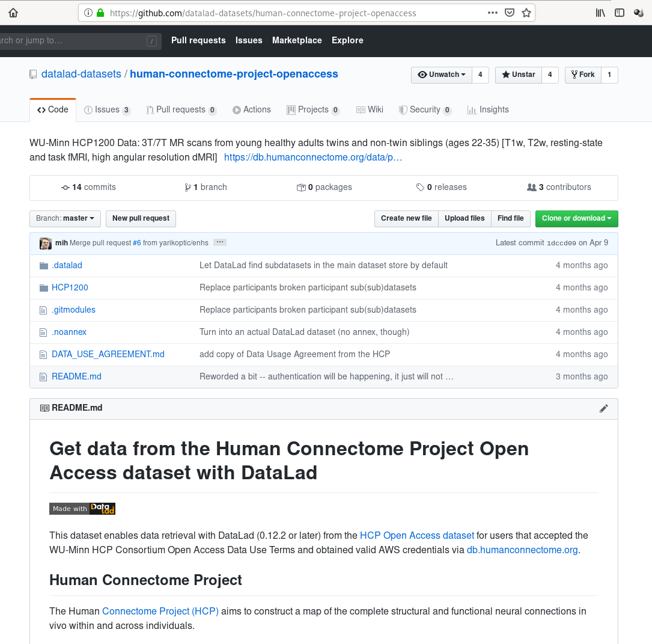Open the Pocket save icon
Screen dimensions: 652x644
510,13
